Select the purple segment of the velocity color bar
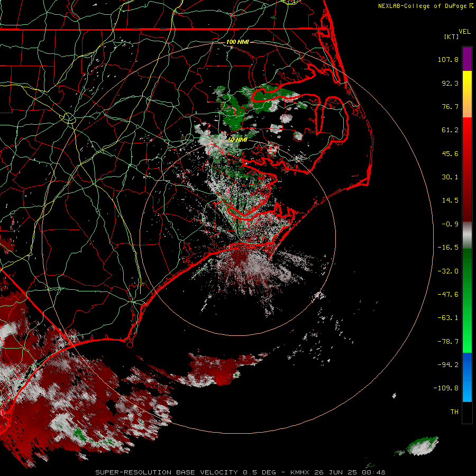476x476 pixels. 467,59
